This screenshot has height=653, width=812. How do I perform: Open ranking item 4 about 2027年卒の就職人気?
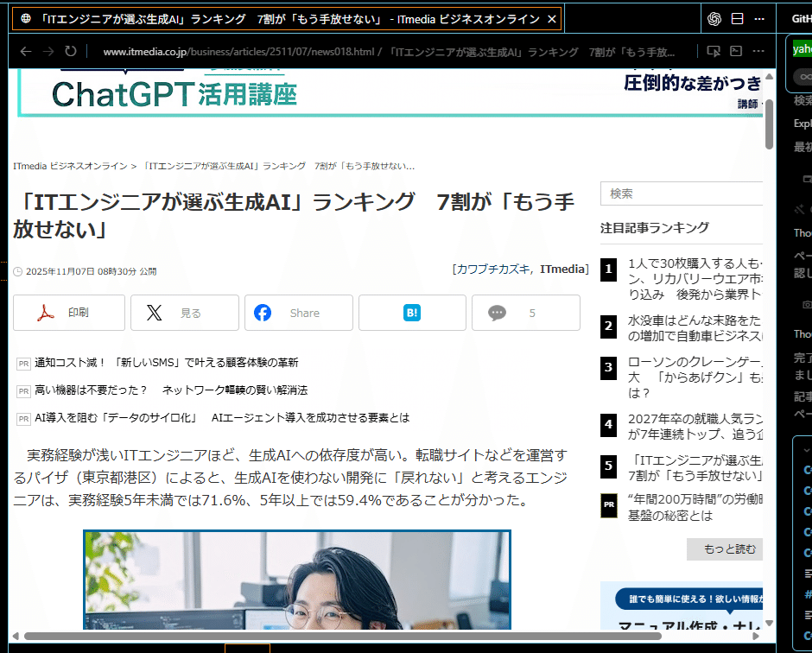tap(695, 426)
